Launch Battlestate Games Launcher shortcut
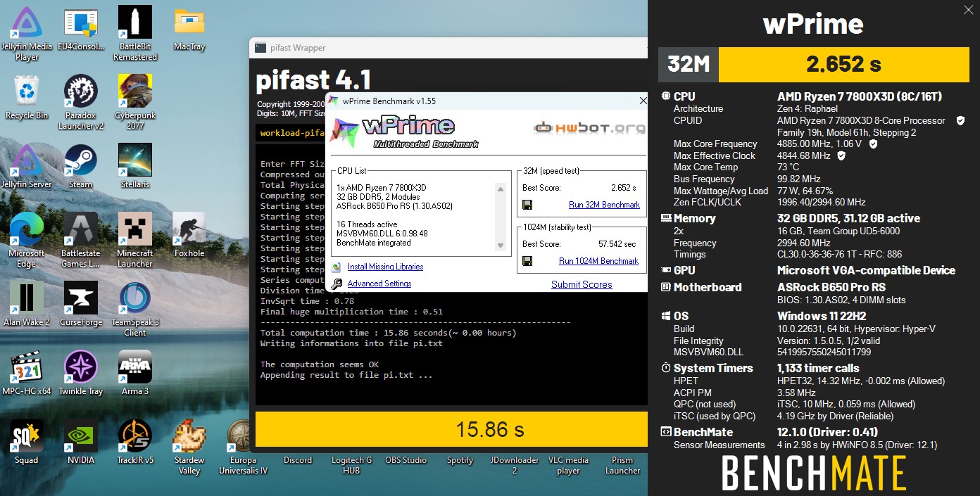Image resolution: width=980 pixels, height=496 pixels. [81, 241]
